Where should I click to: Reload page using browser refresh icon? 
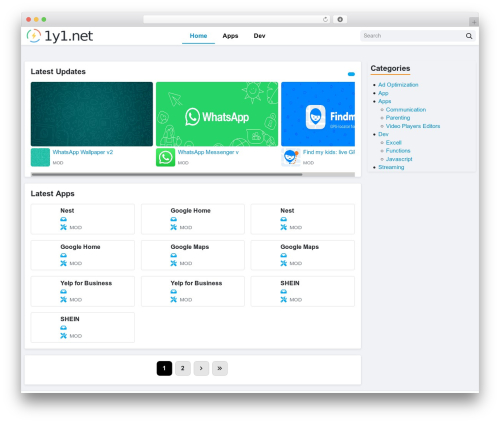325,19
